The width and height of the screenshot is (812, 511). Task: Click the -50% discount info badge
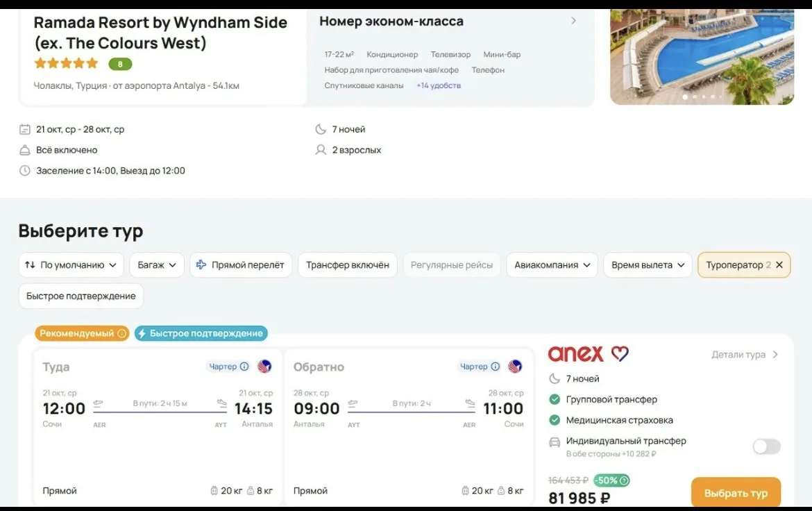coord(611,480)
